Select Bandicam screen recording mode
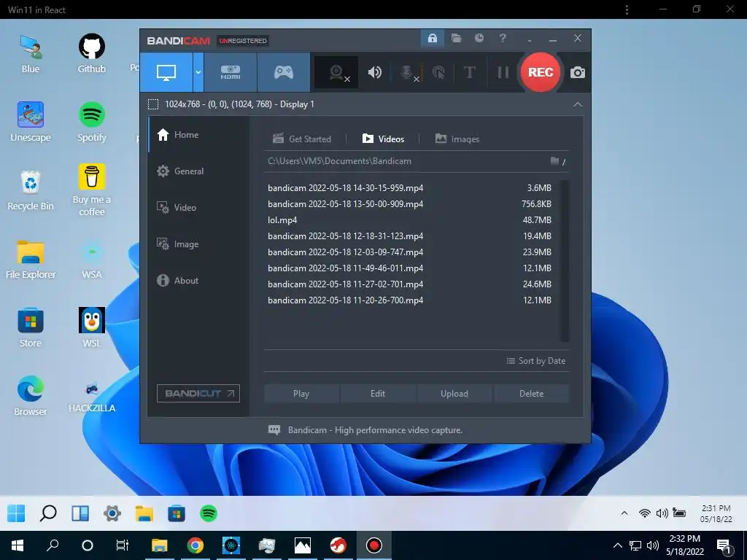 coord(166,72)
